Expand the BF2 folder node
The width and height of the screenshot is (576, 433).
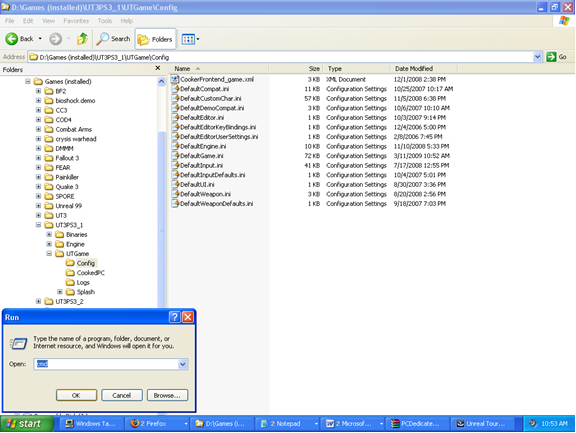pyautogui.click(x=38, y=91)
